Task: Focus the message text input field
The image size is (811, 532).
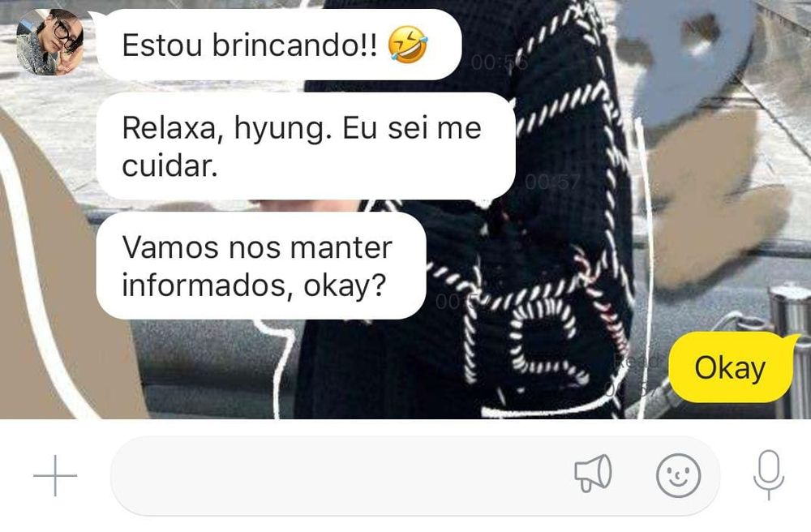Action: (415, 476)
